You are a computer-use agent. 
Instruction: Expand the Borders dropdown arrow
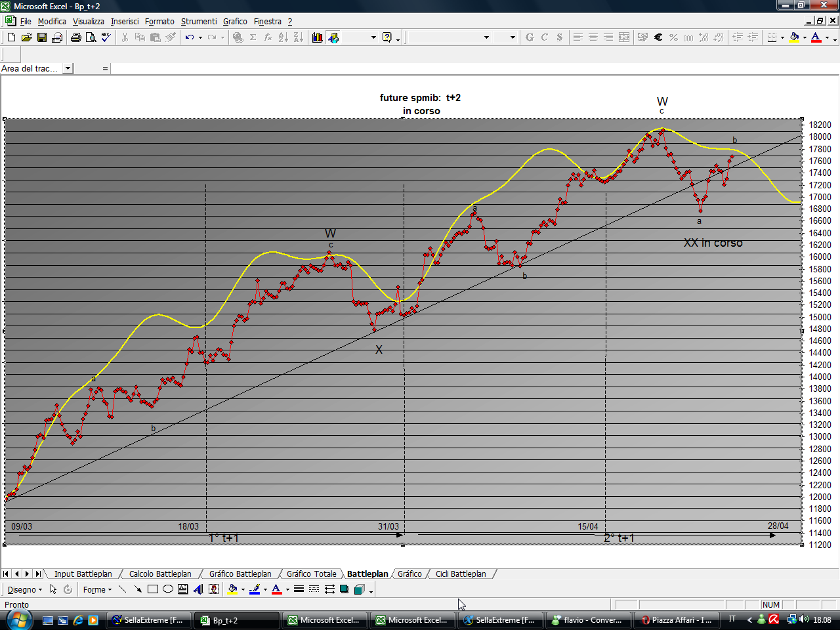pyautogui.click(x=782, y=37)
